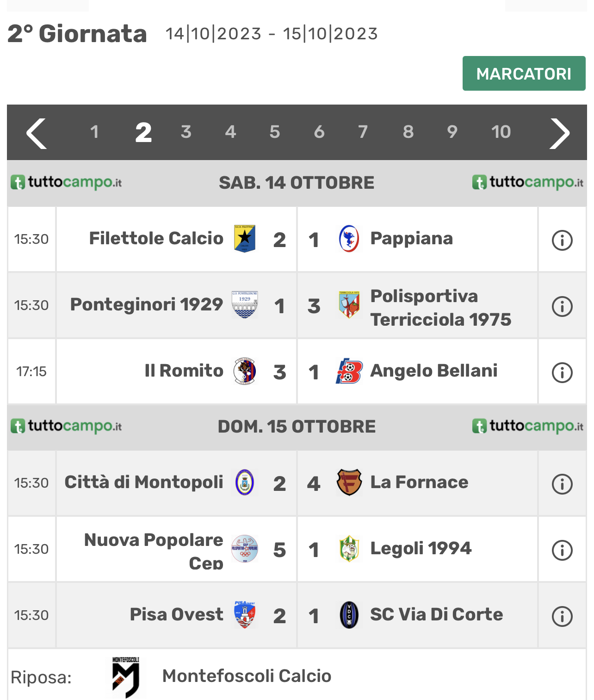The image size is (594, 700).
Task: Open SC Via Di Corte team page
Action: [436, 614]
